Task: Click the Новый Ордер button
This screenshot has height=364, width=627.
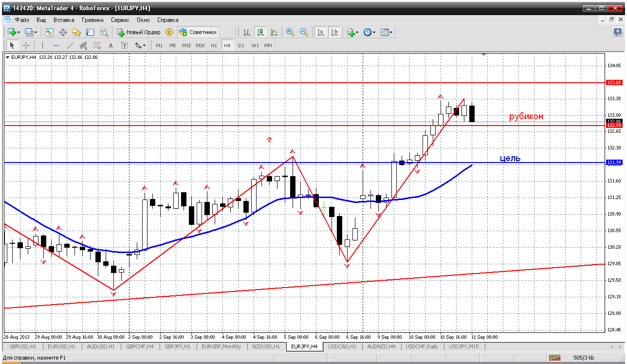Action: tap(138, 32)
